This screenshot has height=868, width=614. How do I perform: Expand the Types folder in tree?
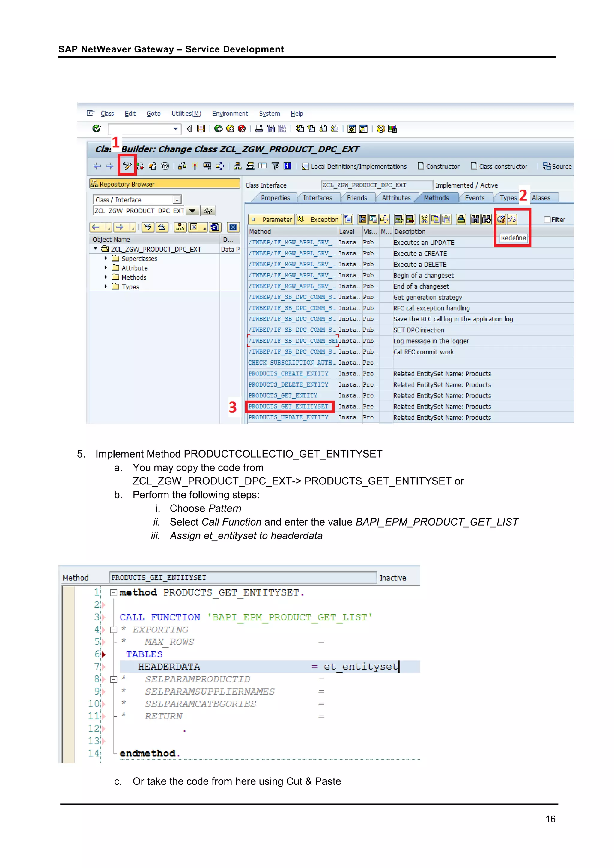(106, 286)
